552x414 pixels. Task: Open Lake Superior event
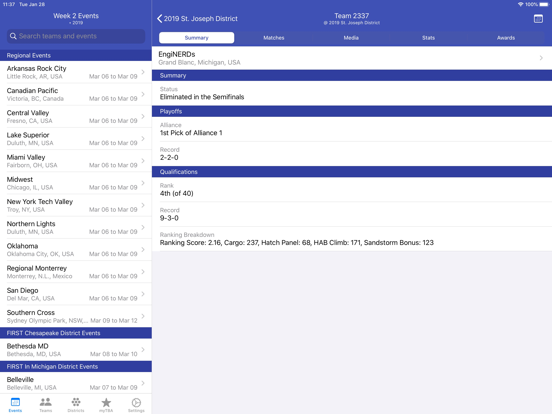76,139
